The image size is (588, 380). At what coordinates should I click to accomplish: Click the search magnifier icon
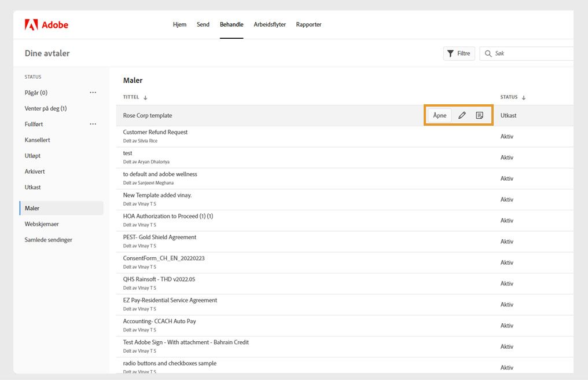(x=488, y=53)
